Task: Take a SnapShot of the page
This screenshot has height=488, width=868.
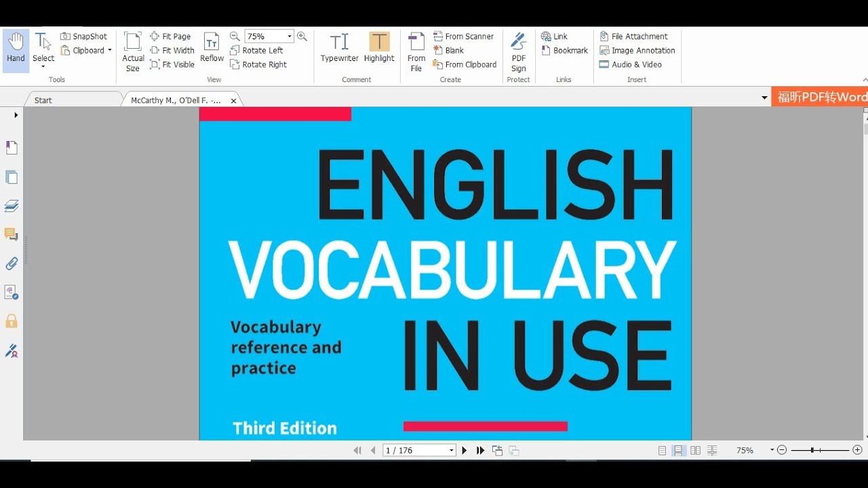Action: [x=84, y=37]
